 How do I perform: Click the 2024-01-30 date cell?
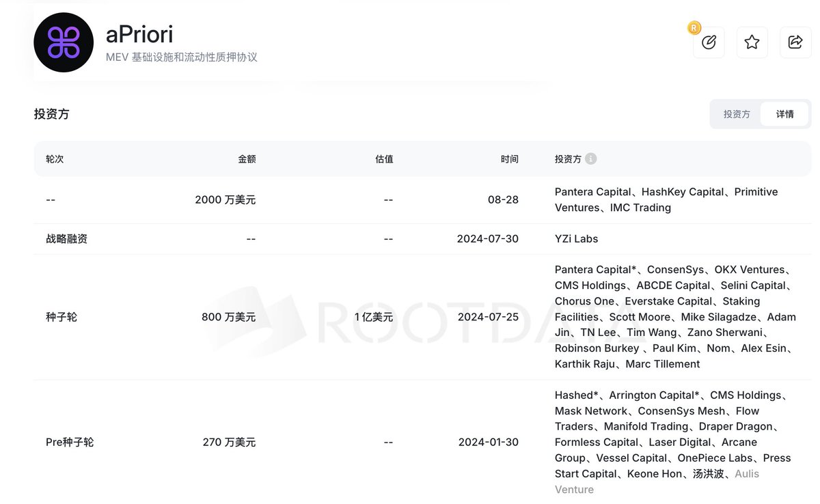[x=488, y=443]
